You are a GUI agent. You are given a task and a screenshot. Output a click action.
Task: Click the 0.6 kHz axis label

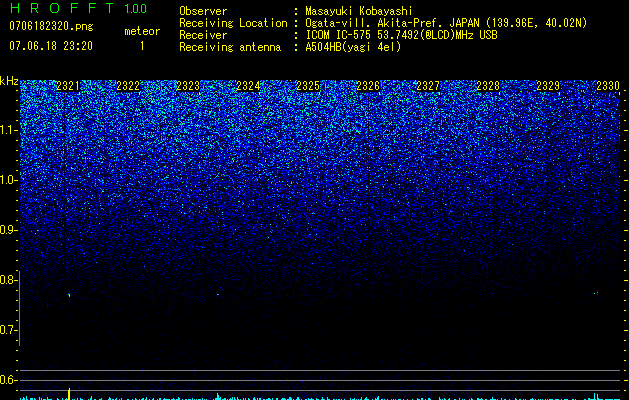pyautogui.click(x=7, y=380)
